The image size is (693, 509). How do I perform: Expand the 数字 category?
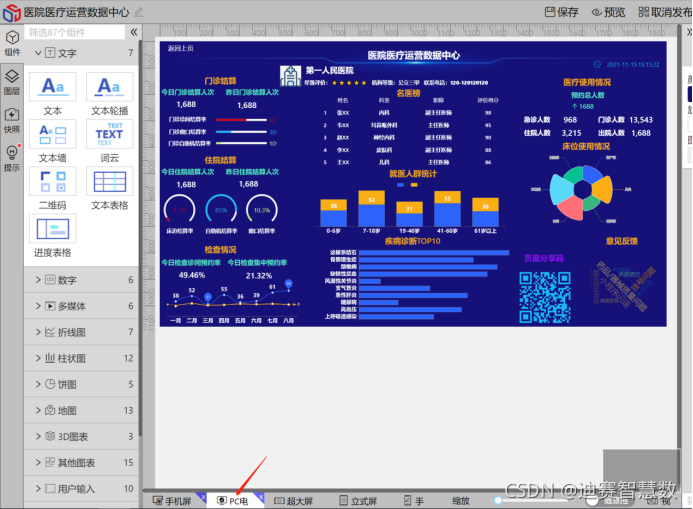38,280
